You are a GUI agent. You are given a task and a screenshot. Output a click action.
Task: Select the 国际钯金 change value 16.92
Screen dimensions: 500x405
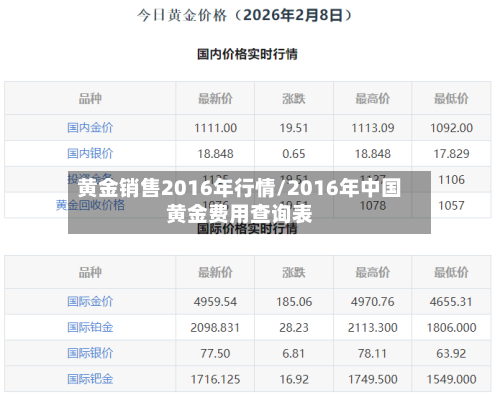point(294,380)
